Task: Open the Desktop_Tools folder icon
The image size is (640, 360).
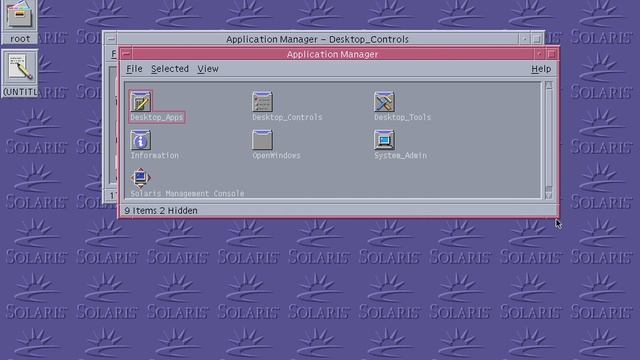Action: [x=384, y=101]
